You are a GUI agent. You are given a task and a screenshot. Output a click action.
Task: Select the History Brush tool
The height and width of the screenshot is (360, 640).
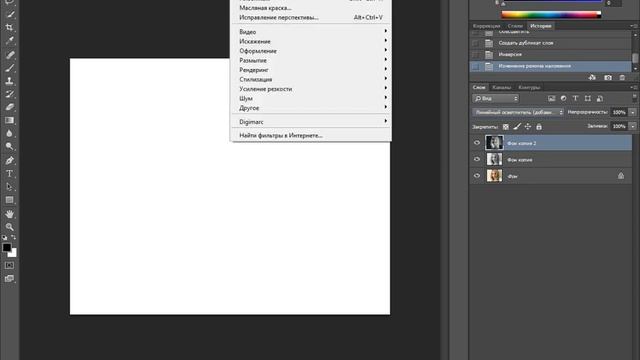10,94
